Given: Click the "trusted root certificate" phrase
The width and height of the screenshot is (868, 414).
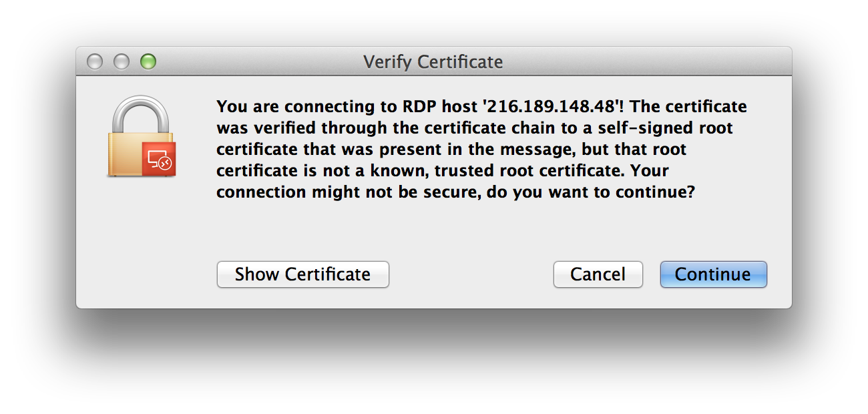Looking at the screenshot, I should 530,171.
